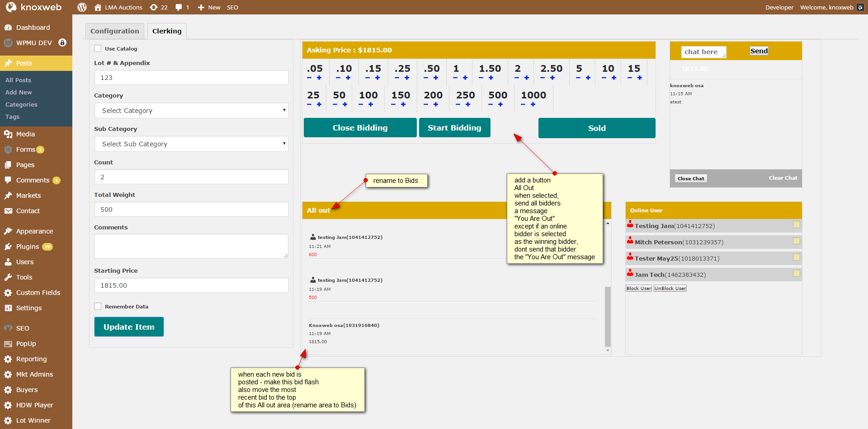
Task: Click the Forms icon in sidebar
Action: (8, 149)
